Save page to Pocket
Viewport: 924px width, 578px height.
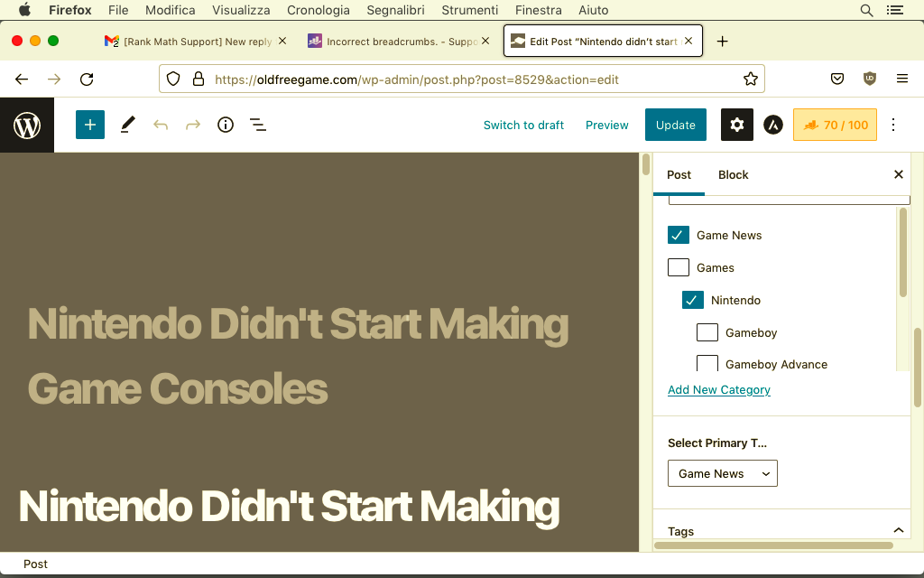tap(837, 79)
